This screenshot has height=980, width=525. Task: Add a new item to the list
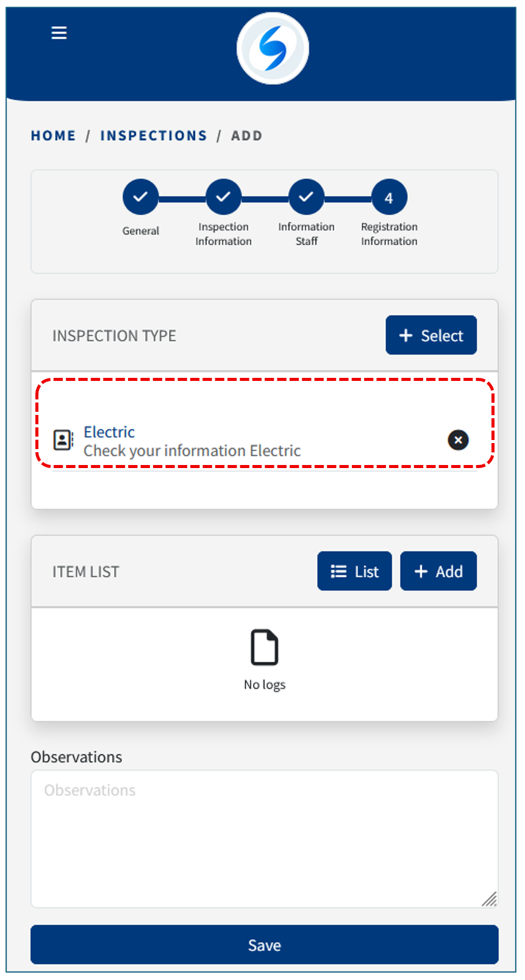(x=438, y=572)
